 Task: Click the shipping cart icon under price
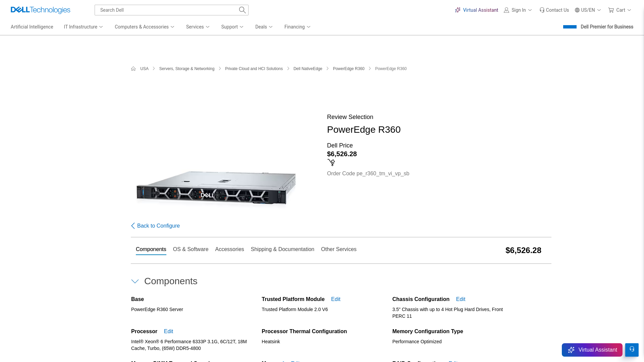[x=331, y=163]
